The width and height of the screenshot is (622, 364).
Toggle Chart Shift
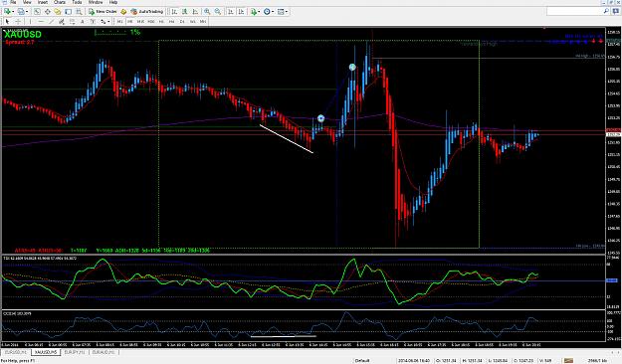[x=241, y=12]
